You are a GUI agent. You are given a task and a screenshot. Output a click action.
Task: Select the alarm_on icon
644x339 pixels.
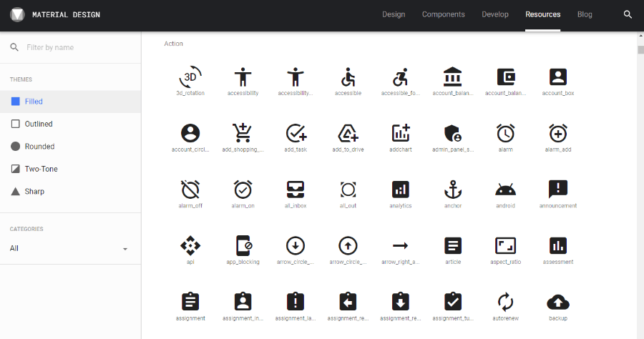243,190
